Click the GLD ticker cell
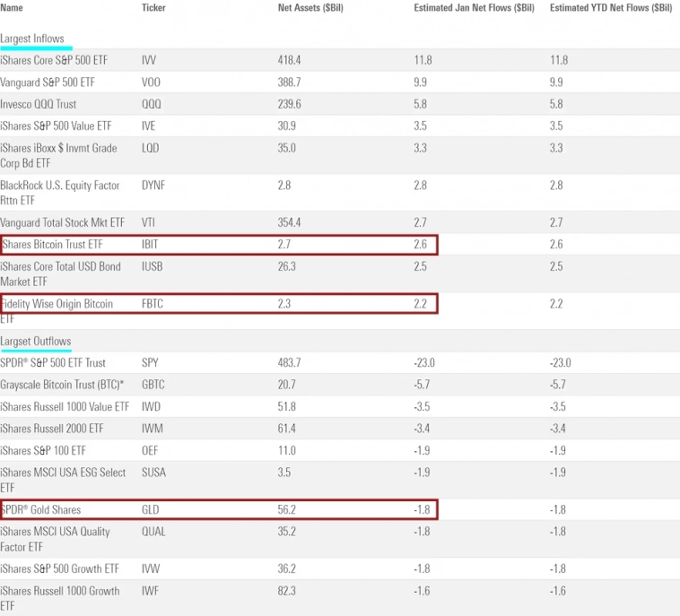This screenshot has height=616, width=680. point(151,510)
